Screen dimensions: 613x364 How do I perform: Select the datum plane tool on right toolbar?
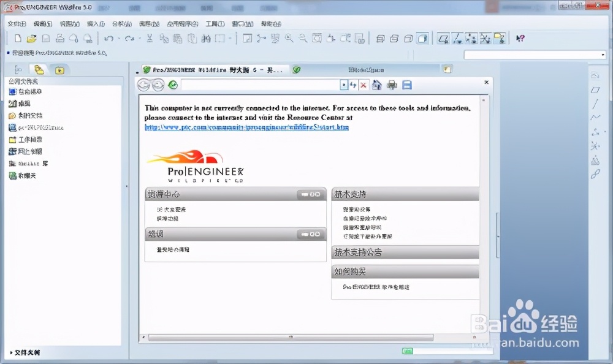[x=595, y=90]
